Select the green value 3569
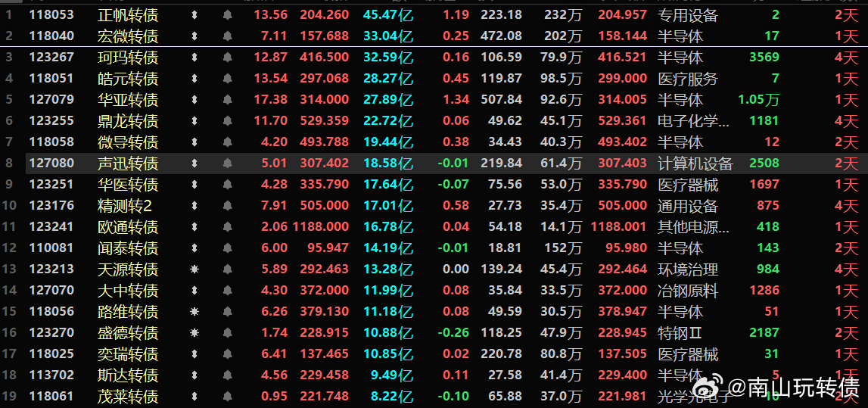This screenshot has height=408, width=868. pos(764,58)
